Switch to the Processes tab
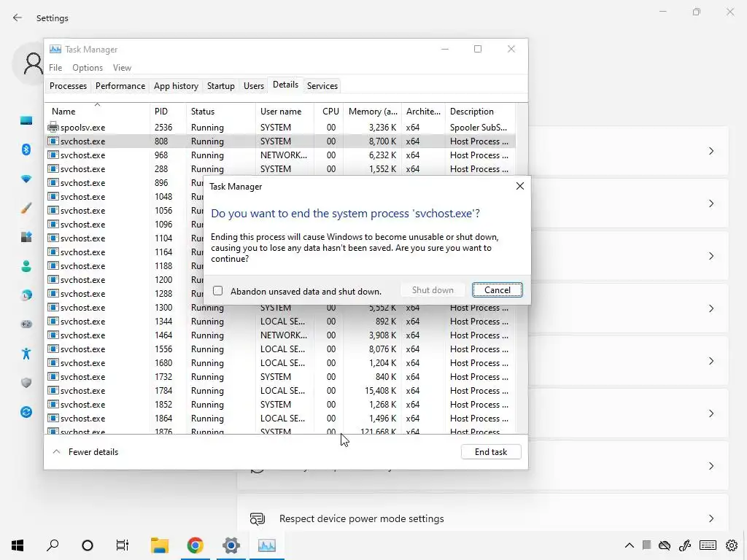 (68, 86)
